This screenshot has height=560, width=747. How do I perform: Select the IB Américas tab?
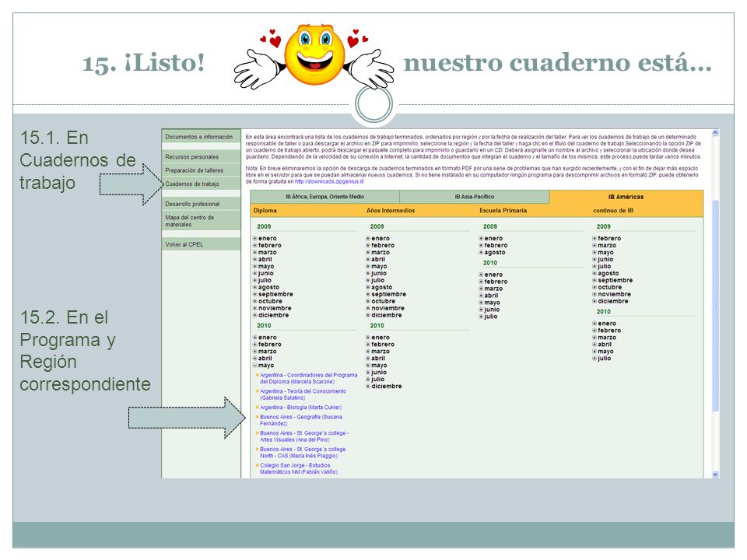pos(626,197)
